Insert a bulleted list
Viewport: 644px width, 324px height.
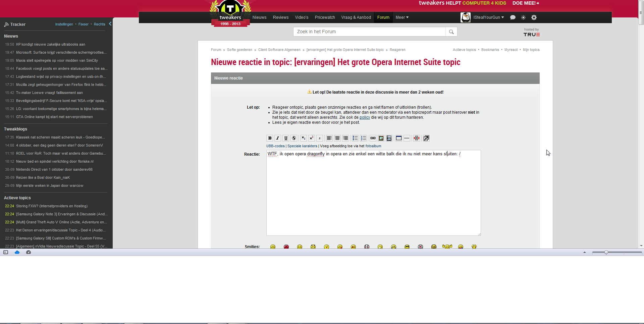coord(355,138)
